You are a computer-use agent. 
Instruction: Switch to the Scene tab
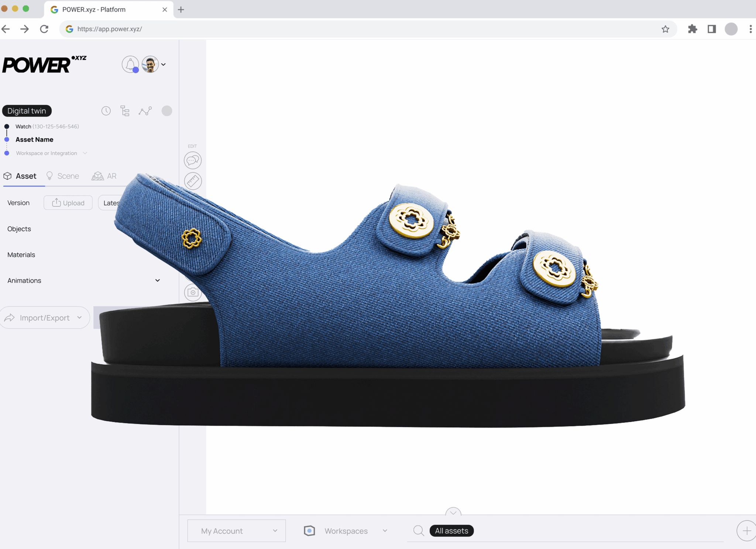[x=63, y=176]
